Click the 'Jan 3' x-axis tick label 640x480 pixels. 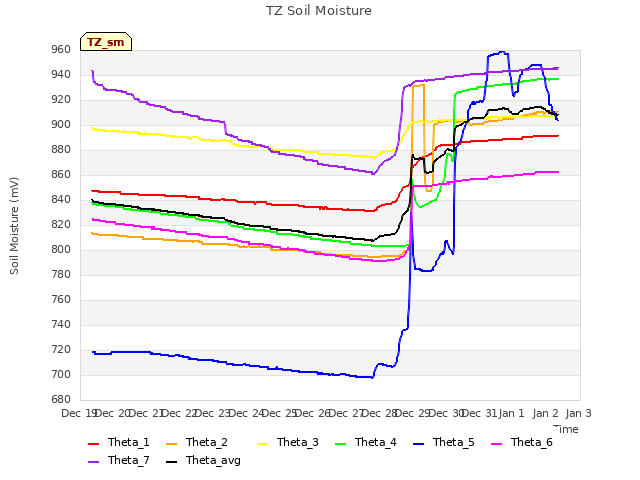click(578, 413)
